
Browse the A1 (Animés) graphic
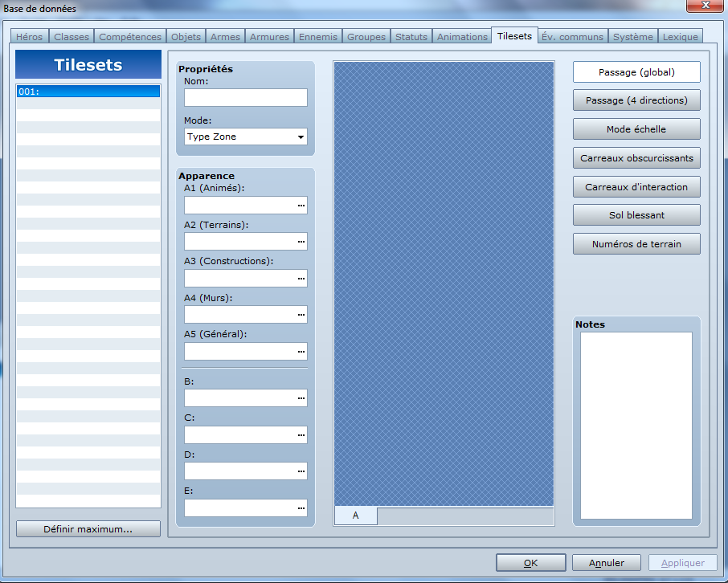coord(301,205)
